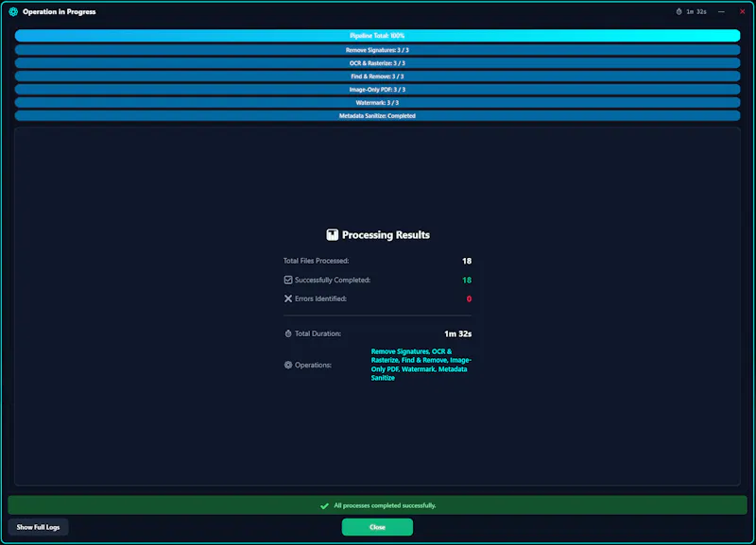Open Show Full Logs

(x=38, y=527)
